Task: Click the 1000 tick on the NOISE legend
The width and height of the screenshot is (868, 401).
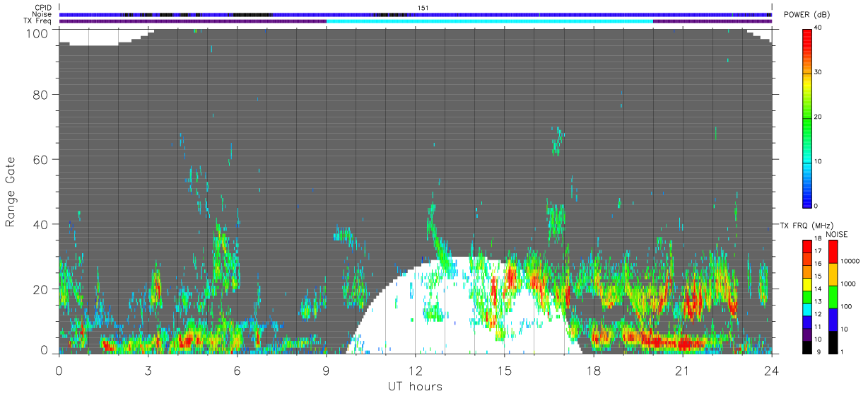Action: (848, 284)
